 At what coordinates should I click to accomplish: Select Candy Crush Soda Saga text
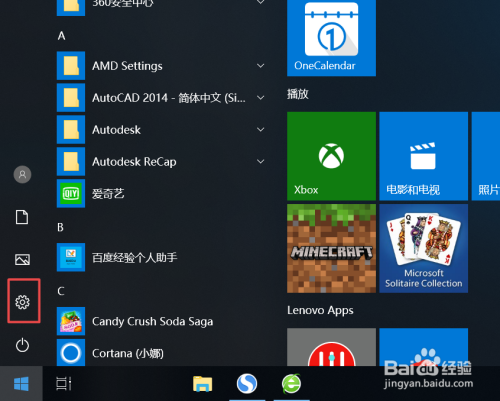pyautogui.click(x=152, y=321)
